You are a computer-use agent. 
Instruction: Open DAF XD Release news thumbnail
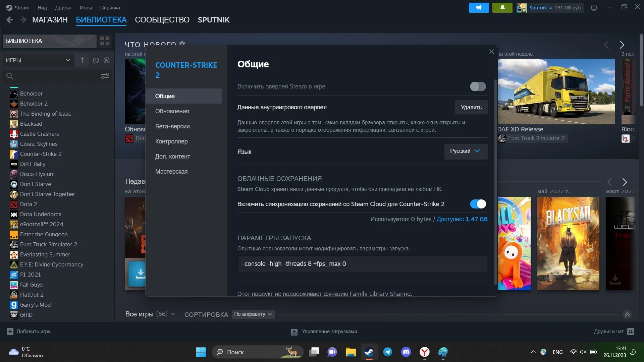(556, 92)
